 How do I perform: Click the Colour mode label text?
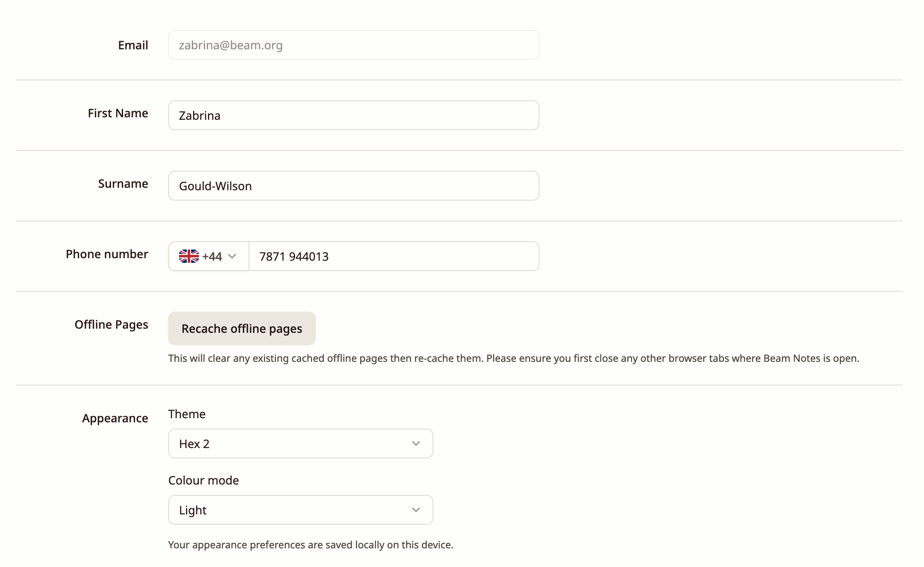click(x=203, y=480)
